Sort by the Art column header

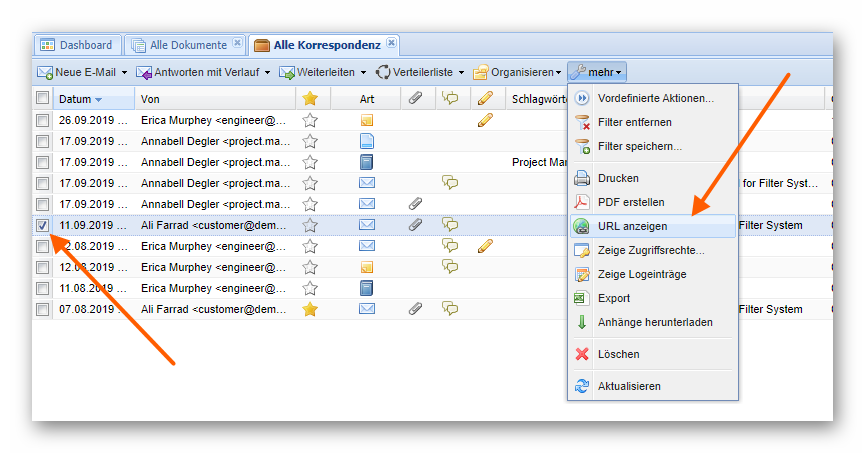pos(366,99)
